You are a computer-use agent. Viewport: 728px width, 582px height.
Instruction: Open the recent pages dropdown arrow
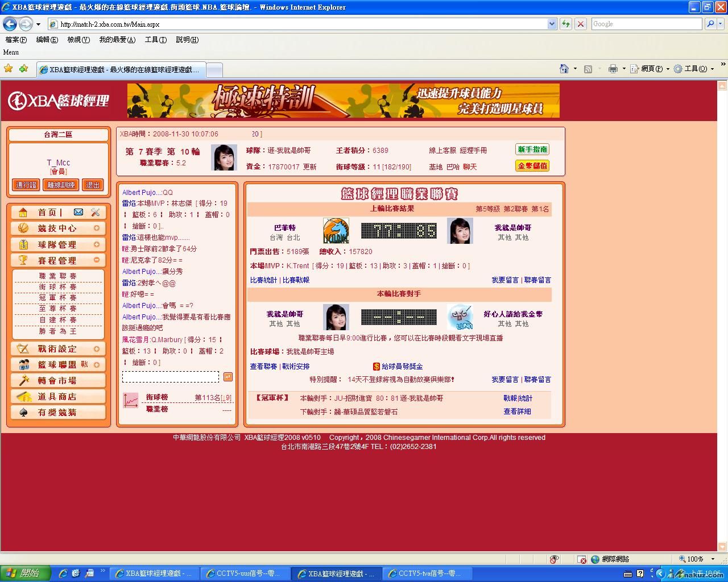pyautogui.click(x=38, y=24)
